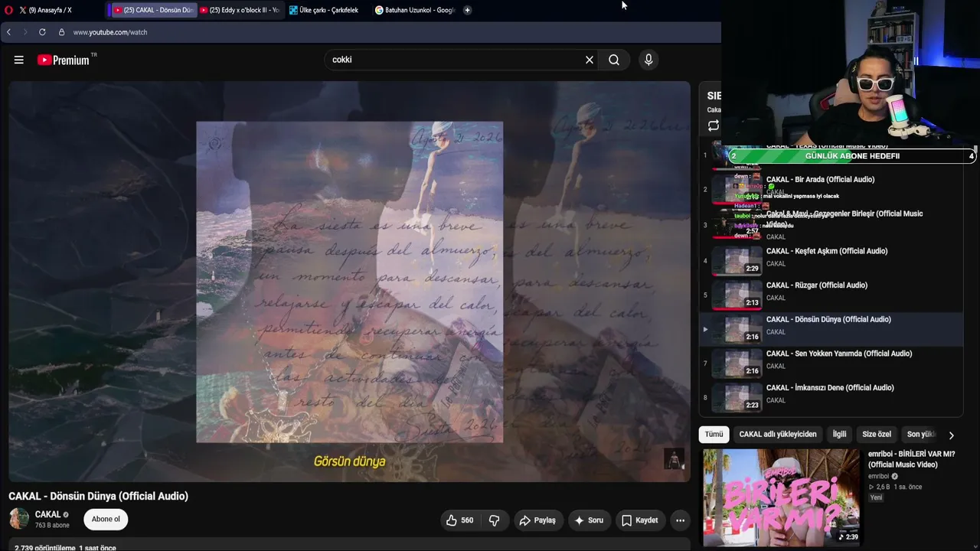The width and height of the screenshot is (980, 551).
Task: Switch to the Batuhan Uzunkol Google tab
Action: (x=415, y=10)
